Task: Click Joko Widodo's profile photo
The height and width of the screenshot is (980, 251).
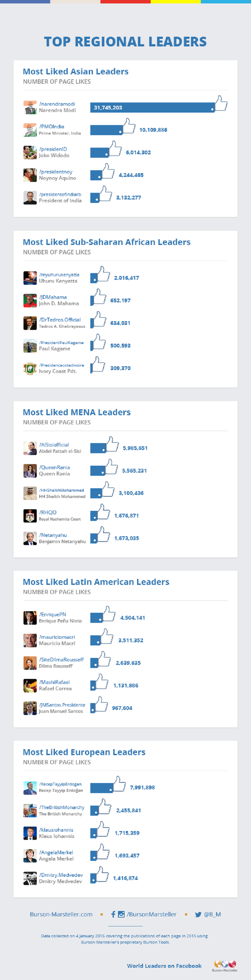Action: click(x=30, y=152)
